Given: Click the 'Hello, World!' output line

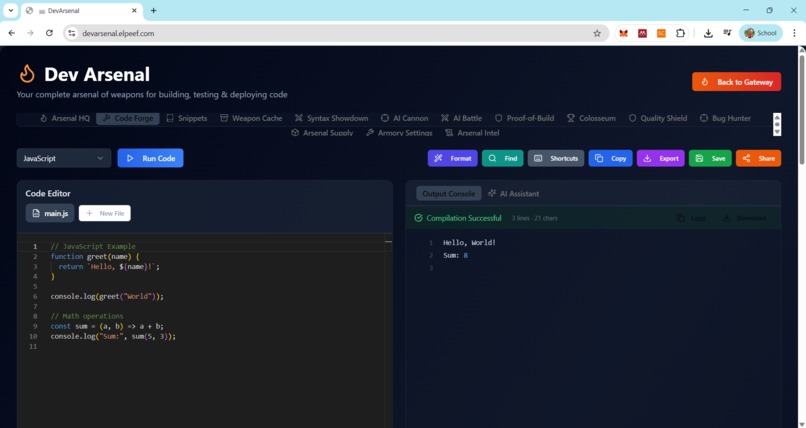Looking at the screenshot, I should (x=469, y=243).
